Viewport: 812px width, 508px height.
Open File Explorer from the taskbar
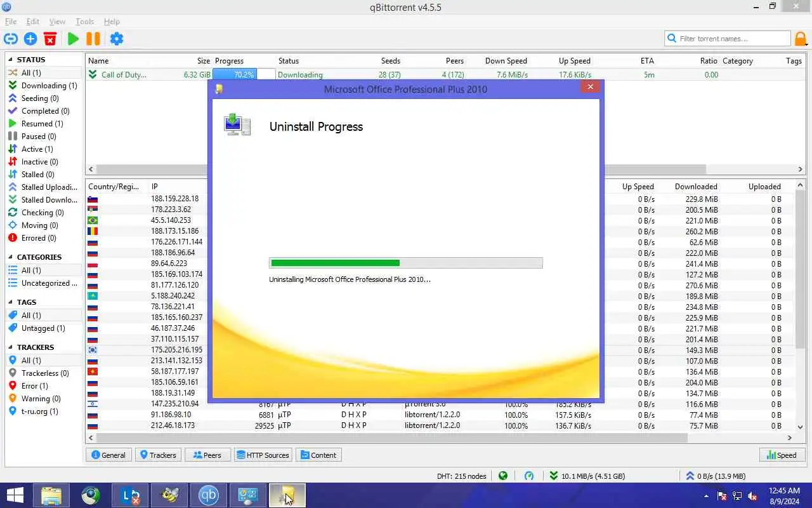pos(51,496)
